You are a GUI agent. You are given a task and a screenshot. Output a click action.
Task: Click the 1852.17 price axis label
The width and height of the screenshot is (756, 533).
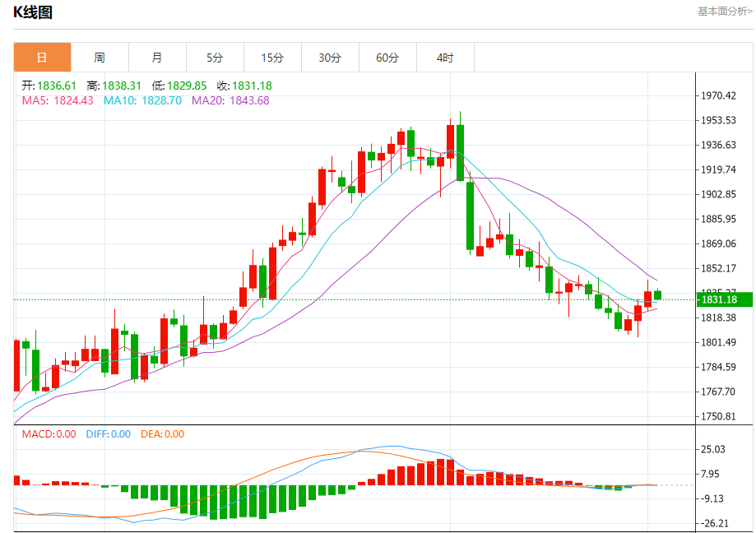(x=718, y=268)
